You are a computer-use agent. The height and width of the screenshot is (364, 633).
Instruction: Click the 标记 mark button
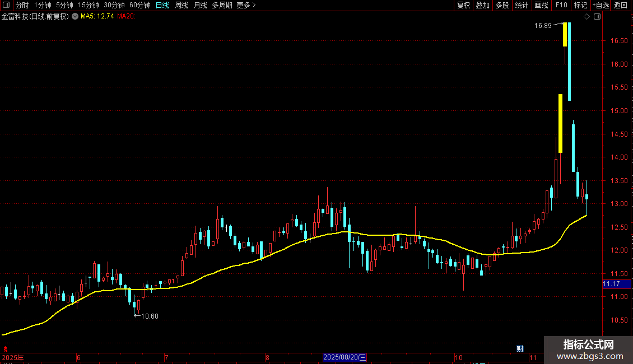coord(580,5)
